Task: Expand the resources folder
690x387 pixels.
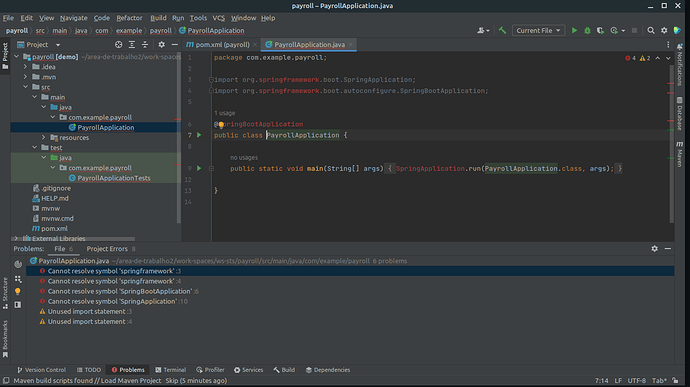Action: point(44,138)
